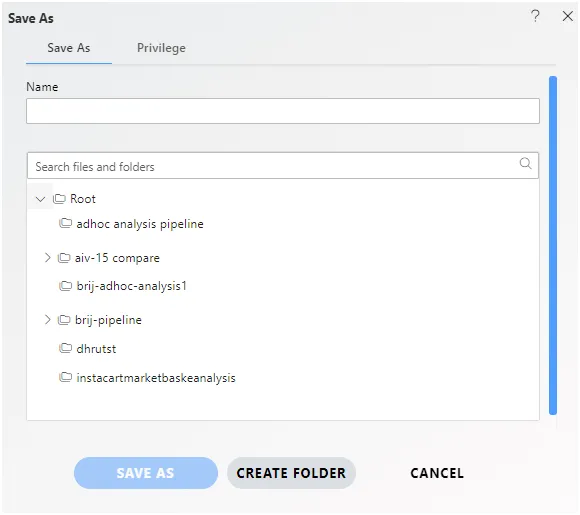Click the dhrutst folder icon
The image size is (580, 515).
(65, 348)
